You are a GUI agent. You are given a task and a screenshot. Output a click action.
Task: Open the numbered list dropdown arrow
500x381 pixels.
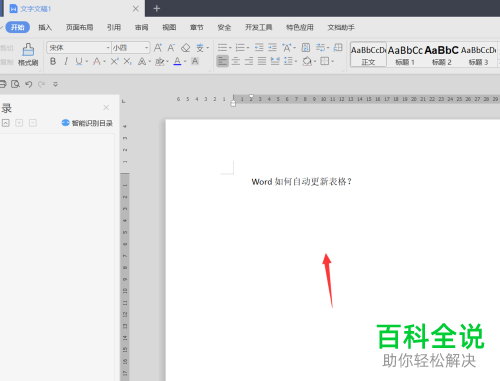click(x=248, y=48)
